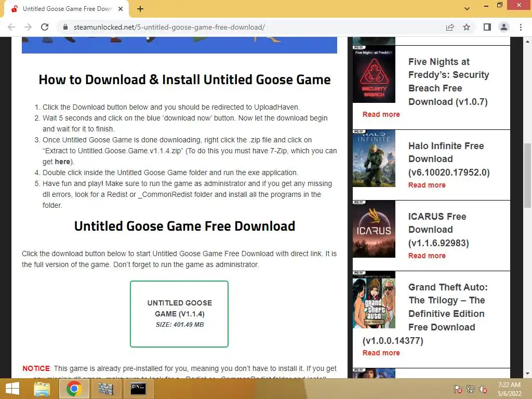532x399 pixels.
Task: Open Halo Infinite Free Download title
Action: pyautogui.click(x=449, y=159)
